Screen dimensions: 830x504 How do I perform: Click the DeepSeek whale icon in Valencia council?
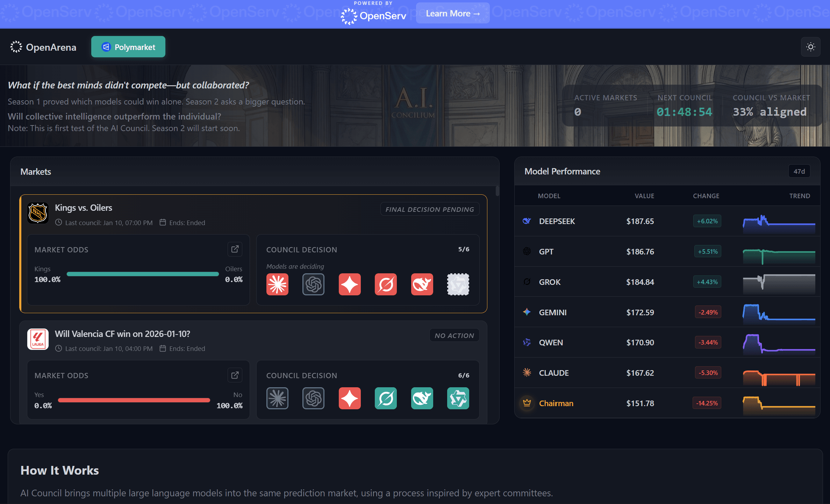click(422, 398)
